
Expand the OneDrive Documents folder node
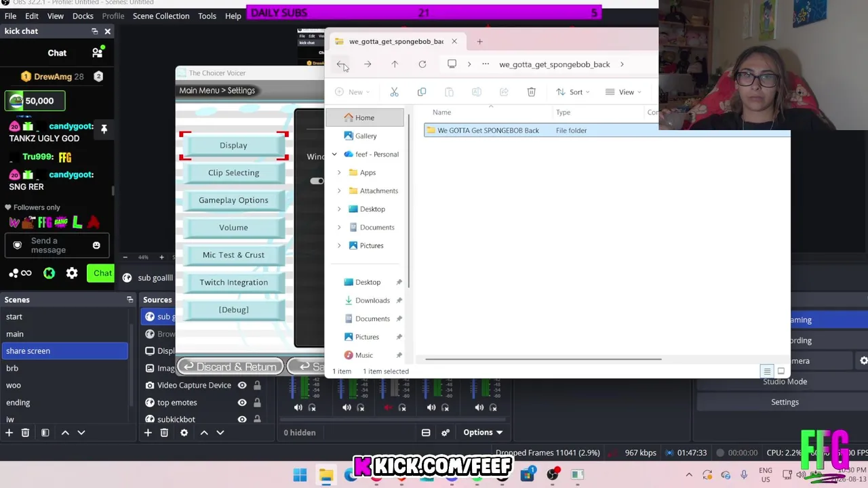coord(339,228)
